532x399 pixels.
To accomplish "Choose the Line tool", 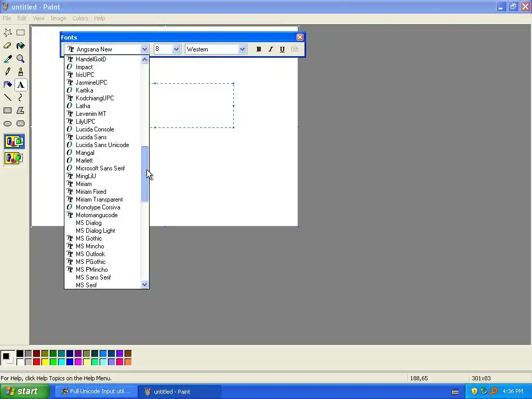I will [7, 98].
